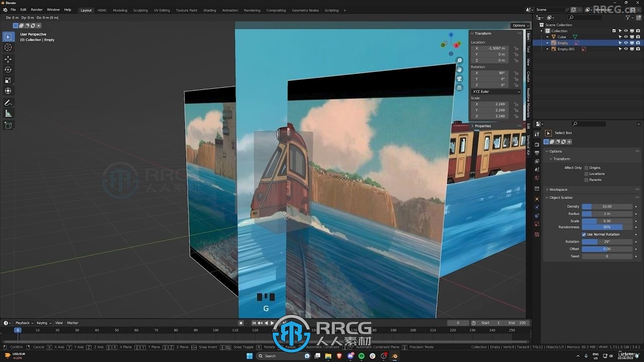Adjust the Rotation slider in Object Scatter

pos(607,242)
